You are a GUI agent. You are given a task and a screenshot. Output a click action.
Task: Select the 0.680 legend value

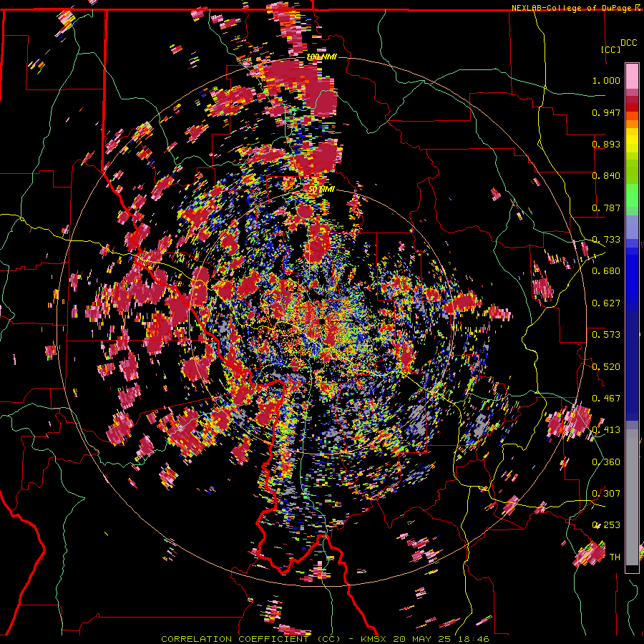(606, 271)
